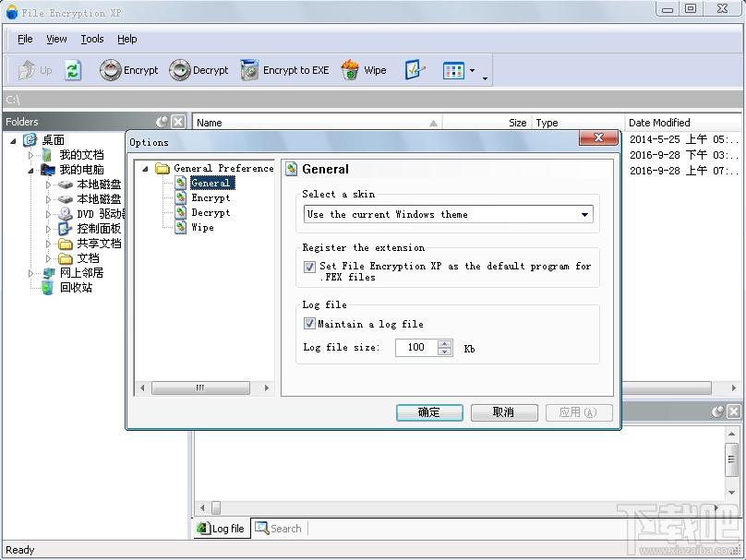
Task: Click the green Refresh toolbar icon
Action: tap(73, 70)
